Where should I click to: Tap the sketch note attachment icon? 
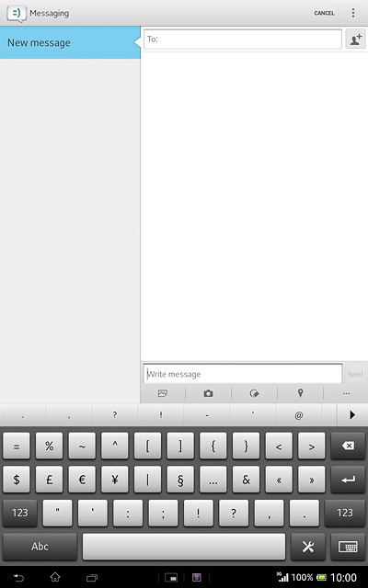(254, 393)
